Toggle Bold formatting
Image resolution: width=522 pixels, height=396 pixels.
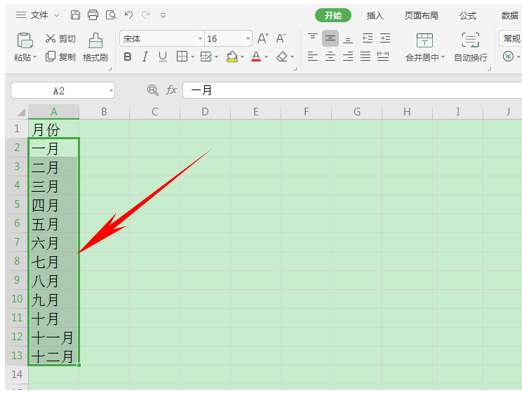click(x=127, y=57)
